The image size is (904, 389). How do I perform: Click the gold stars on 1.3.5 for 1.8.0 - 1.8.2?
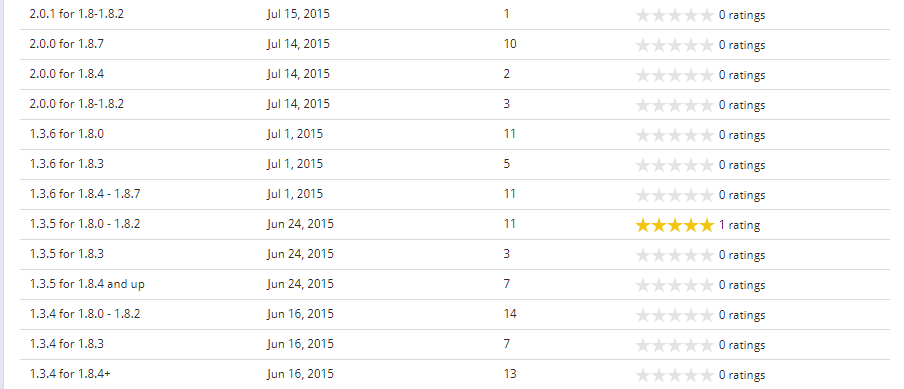click(x=675, y=225)
